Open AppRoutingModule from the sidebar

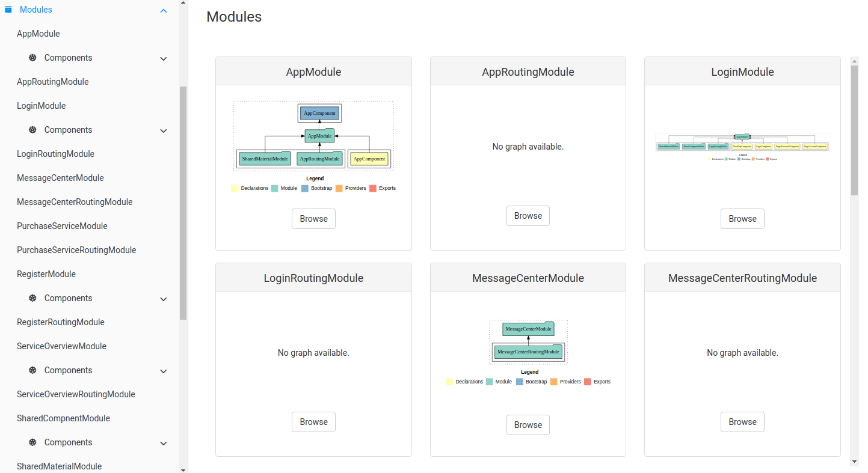(51, 81)
